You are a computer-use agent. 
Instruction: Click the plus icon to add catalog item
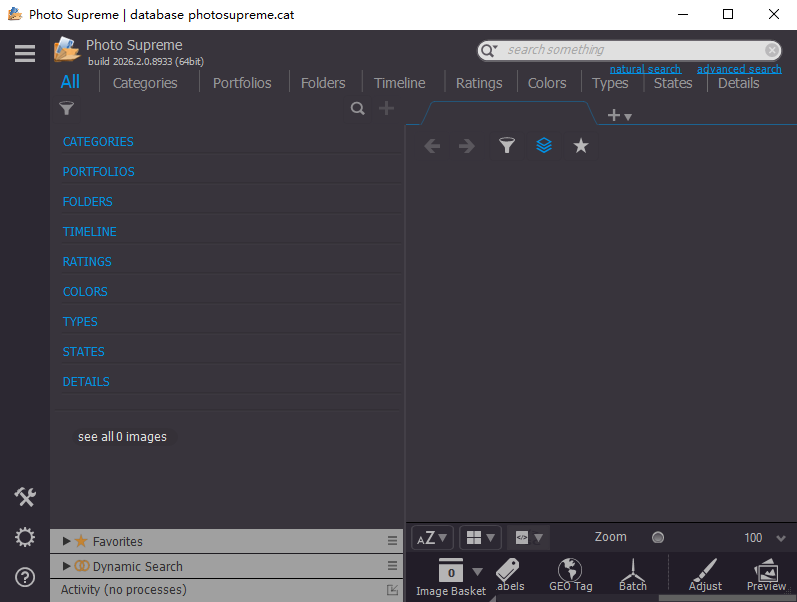pos(386,108)
